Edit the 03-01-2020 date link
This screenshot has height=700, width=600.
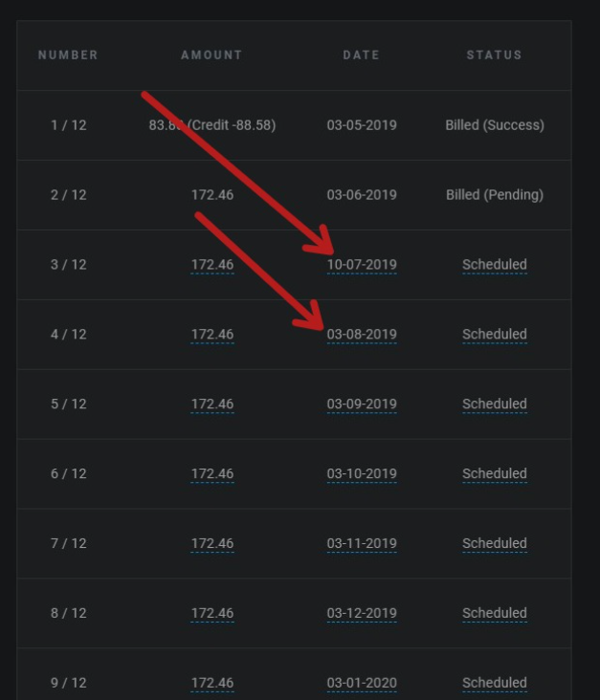(x=362, y=683)
